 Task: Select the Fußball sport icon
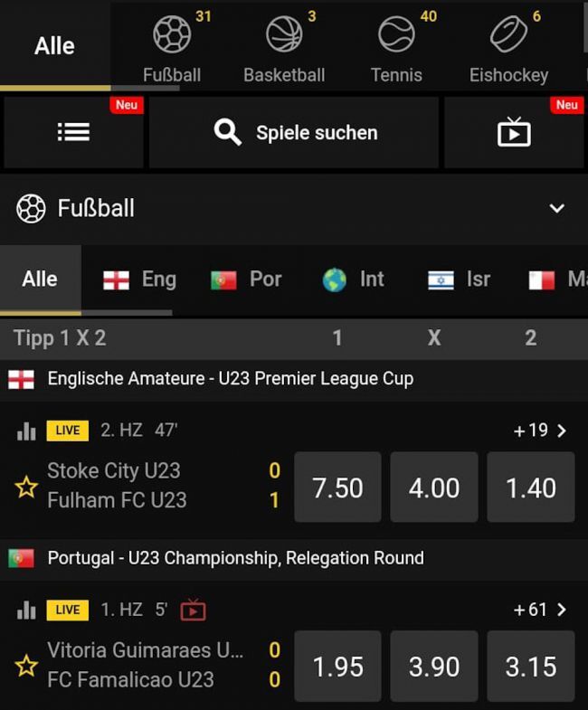(x=172, y=36)
